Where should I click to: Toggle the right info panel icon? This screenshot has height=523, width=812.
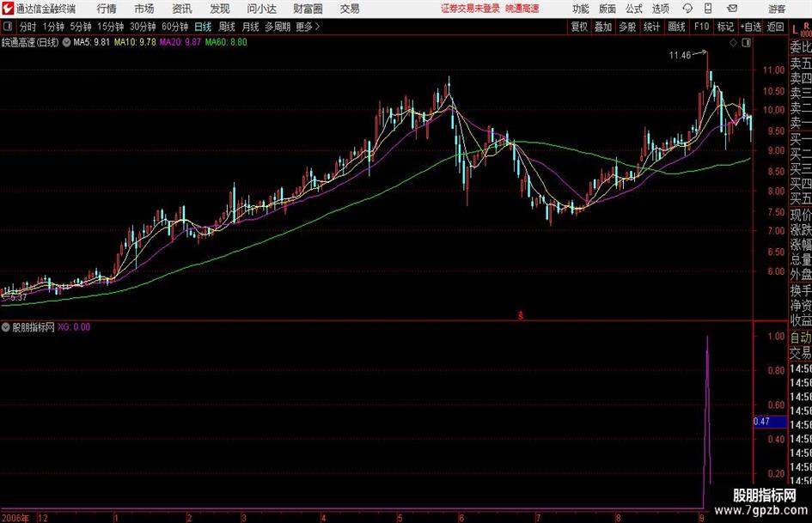click(x=746, y=43)
